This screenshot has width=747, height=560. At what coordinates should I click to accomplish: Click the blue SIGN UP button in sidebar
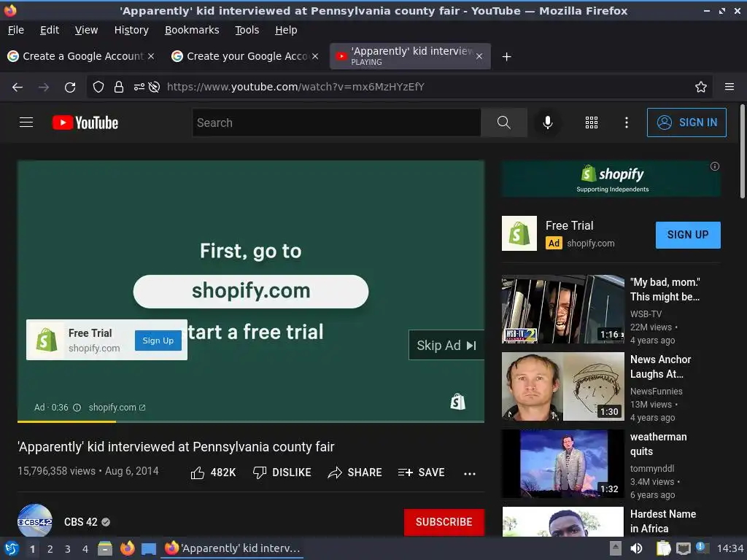click(x=688, y=235)
